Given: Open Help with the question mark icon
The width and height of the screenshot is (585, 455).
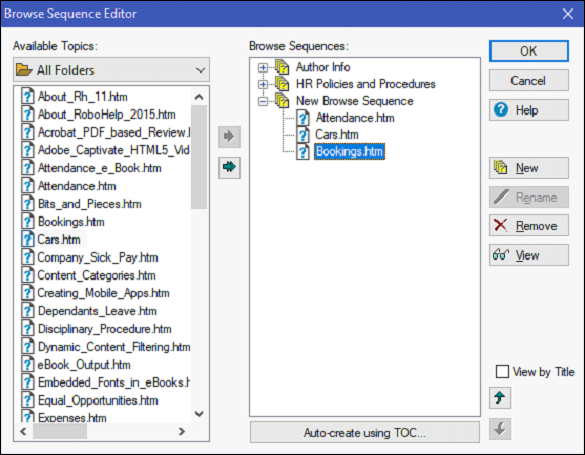Looking at the screenshot, I should pos(529,110).
